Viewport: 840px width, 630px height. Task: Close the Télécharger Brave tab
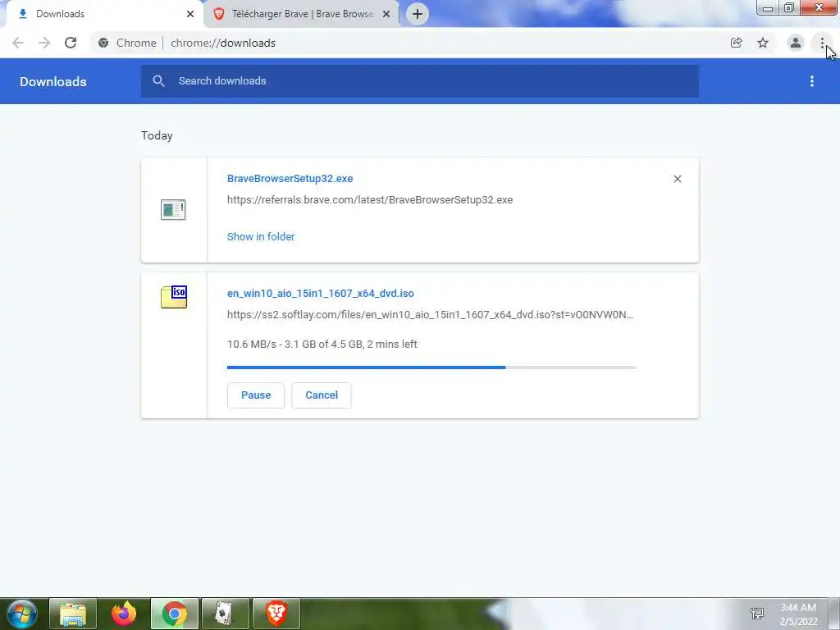point(386,15)
